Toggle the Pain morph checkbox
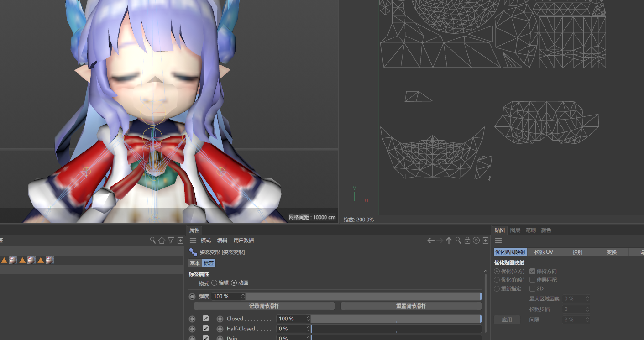The width and height of the screenshot is (644, 340). [x=206, y=338]
